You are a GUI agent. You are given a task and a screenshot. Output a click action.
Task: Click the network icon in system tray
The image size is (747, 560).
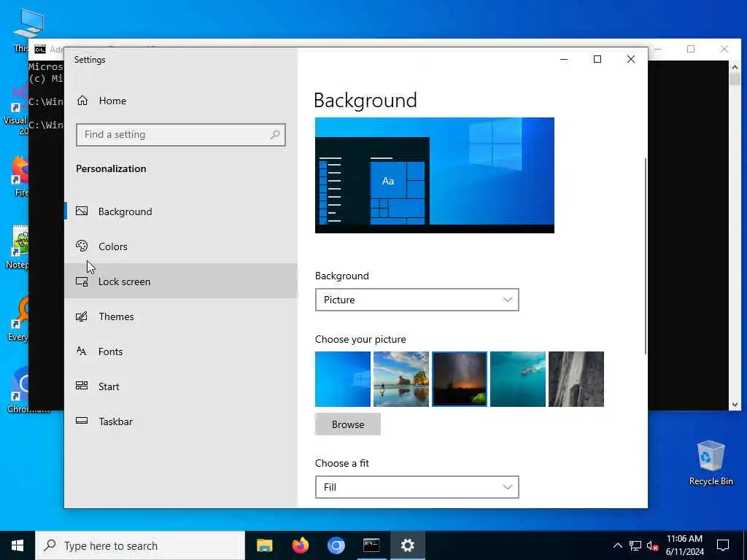click(635, 545)
